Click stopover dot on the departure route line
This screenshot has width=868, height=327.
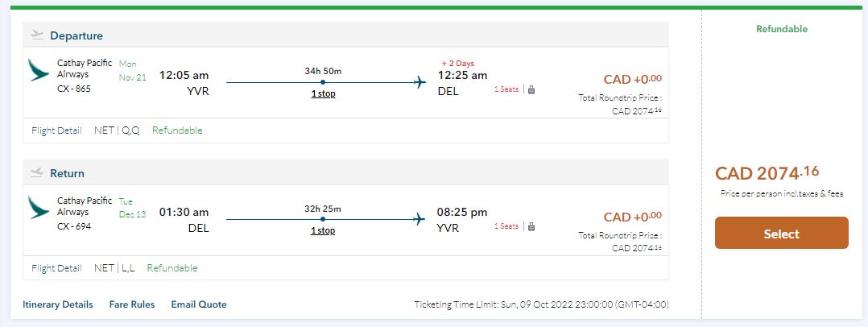[x=323, y=82]
